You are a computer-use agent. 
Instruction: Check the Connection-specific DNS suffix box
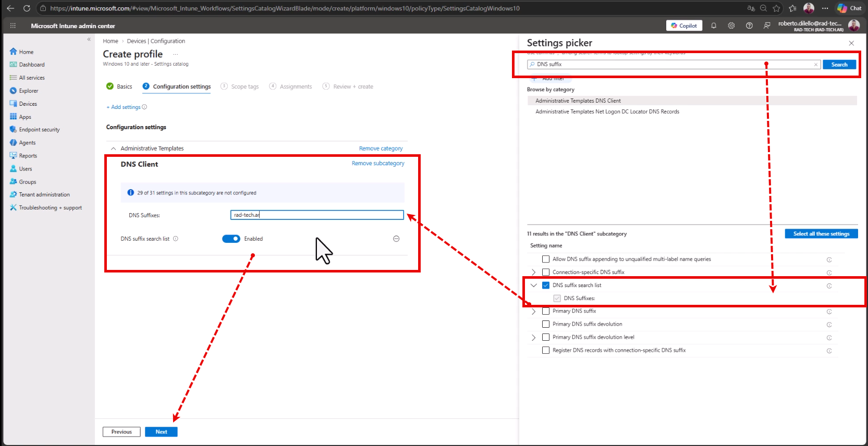(546, 272)
